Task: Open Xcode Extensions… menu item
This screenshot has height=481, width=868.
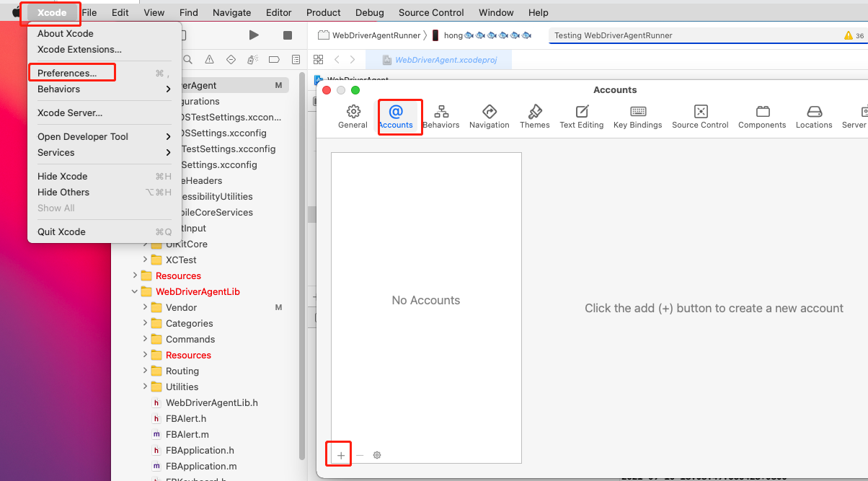Action: (105, 49)
